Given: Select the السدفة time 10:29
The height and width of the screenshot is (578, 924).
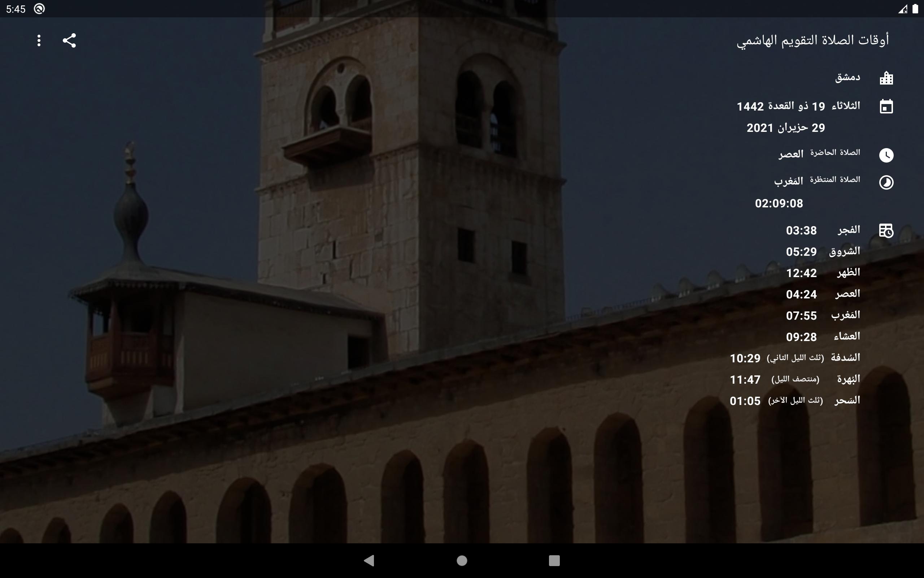Looking at the screenshot, I should (745, 358).
